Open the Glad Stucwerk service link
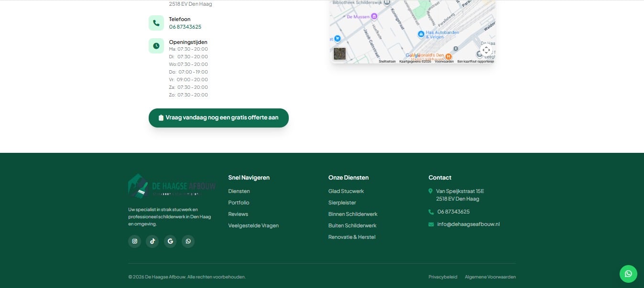Image resolution: width=644 pixels, height=288 pixels. point(346,191)
